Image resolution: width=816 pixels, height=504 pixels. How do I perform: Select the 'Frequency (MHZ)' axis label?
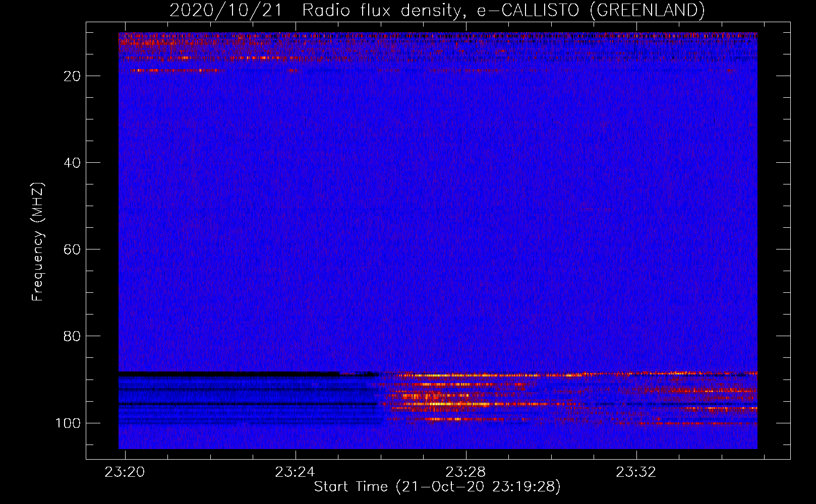coord(38,242)
